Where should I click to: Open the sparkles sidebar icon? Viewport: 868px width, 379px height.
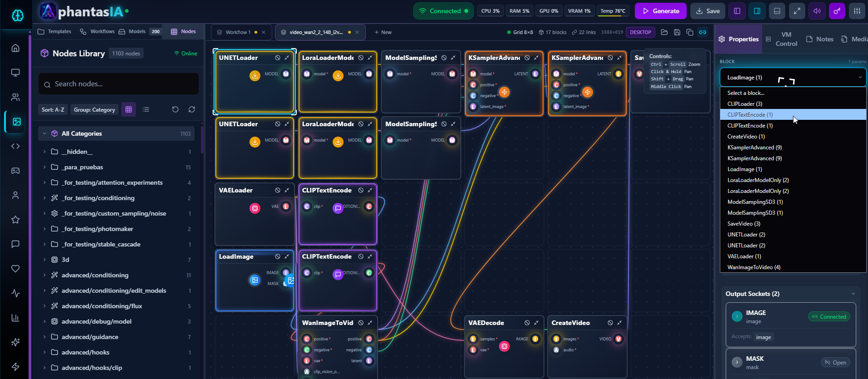15,342
